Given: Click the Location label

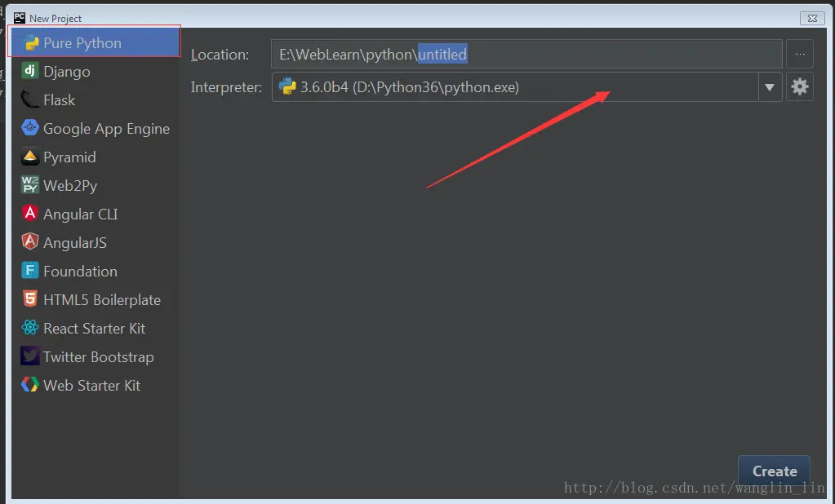Looking at the screenshot, I should click(220, 55).
